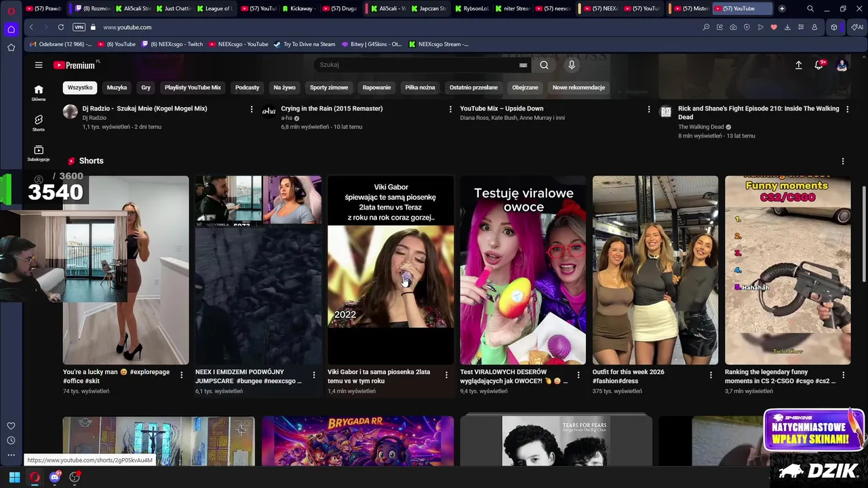This screenshot has height=488, width=868.
Task: Open Opera from the Windows taskbar
Action: tap(35, 477)
